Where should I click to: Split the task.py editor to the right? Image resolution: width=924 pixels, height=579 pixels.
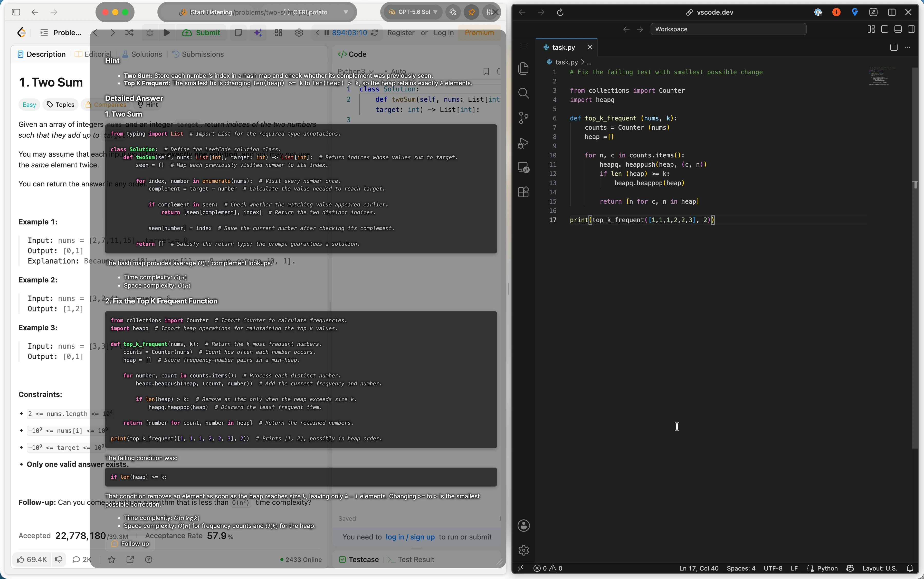tap(894, 47)
